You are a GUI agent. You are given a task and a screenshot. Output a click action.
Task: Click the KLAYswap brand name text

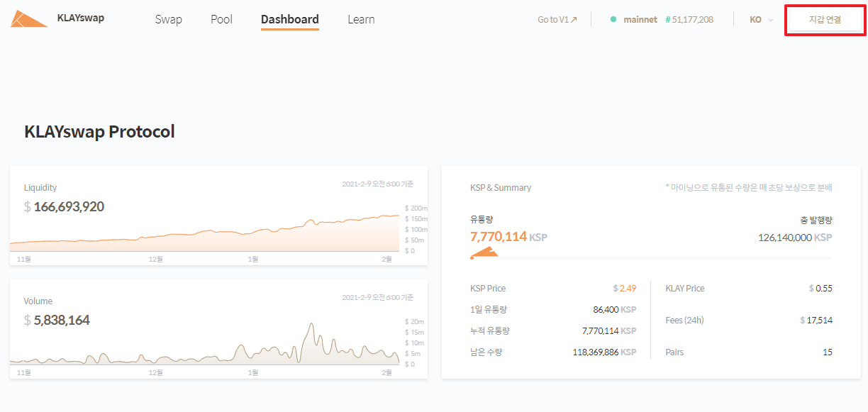(81, 18)
